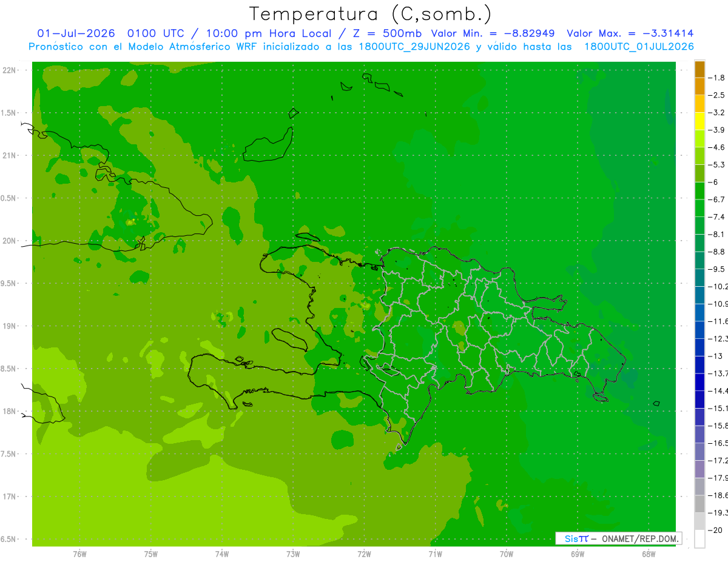Click the color bar label "-15.1"
The height and width of the screenshot is (562, 728).
tap(718, 409)
